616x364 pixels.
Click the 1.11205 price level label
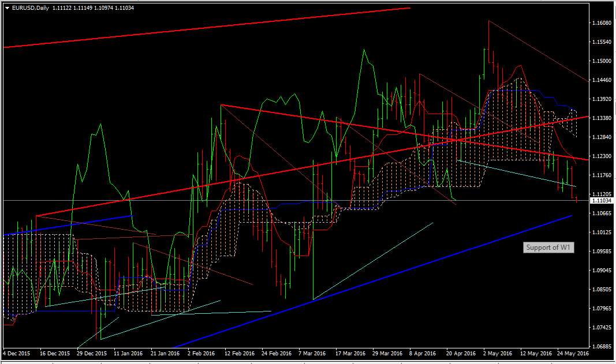pos(602,194)
